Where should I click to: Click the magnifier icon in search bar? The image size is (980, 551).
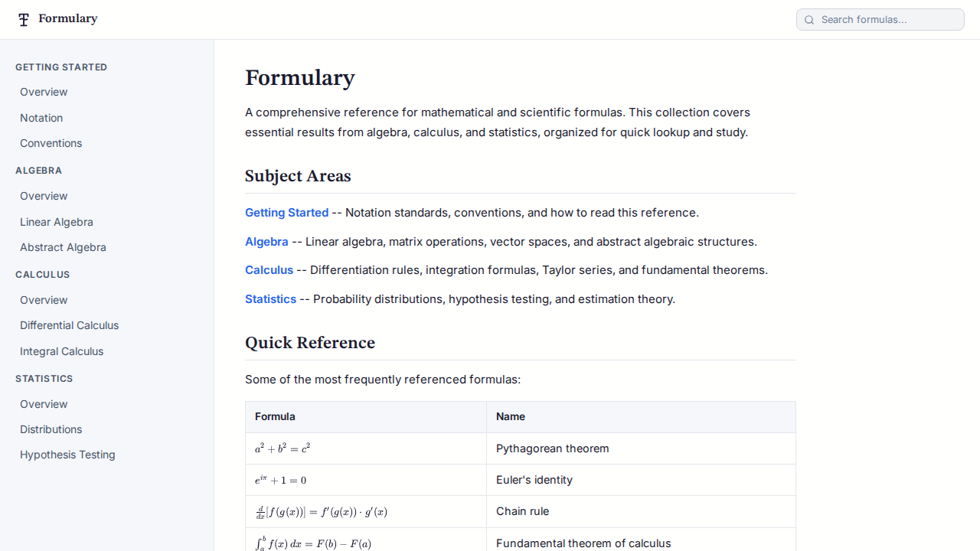click(x=809, y=20)
